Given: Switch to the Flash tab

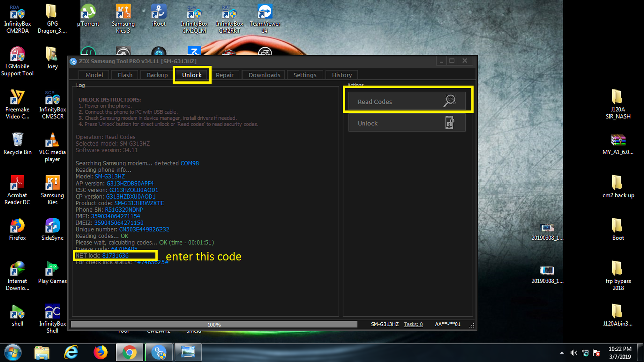Looking at the screenshot, I should click(125, 75).
